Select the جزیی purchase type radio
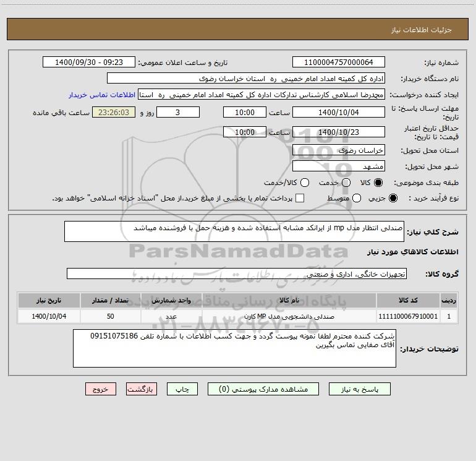Screen dimensions: 476x461 [x=393, y=198]
